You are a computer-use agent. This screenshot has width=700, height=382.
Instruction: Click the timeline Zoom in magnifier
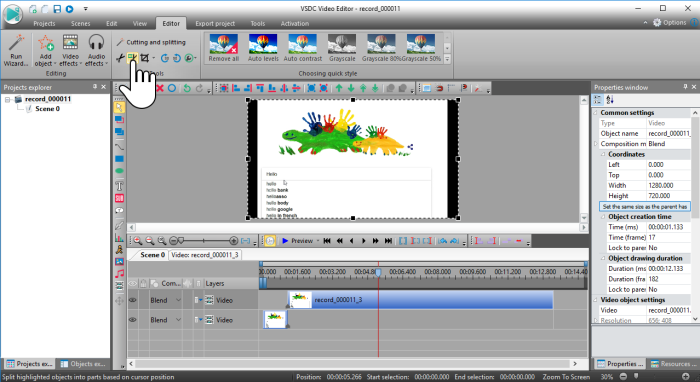(138, 241)
